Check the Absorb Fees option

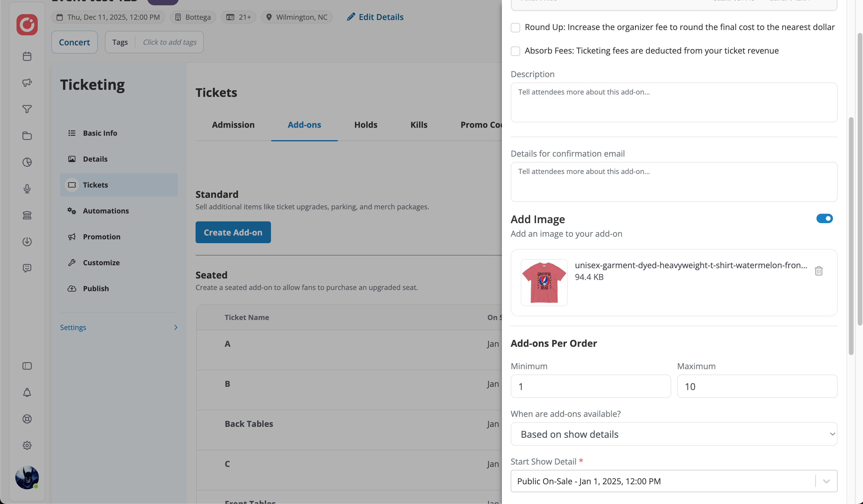(515, 51)
